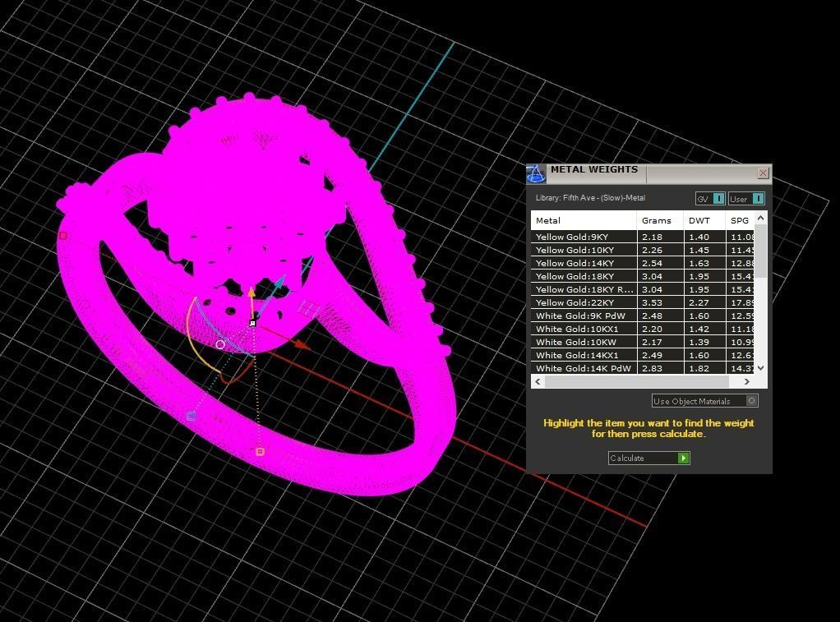
Task: Click the white circle gumball menu handle
Action: point(220,344)
